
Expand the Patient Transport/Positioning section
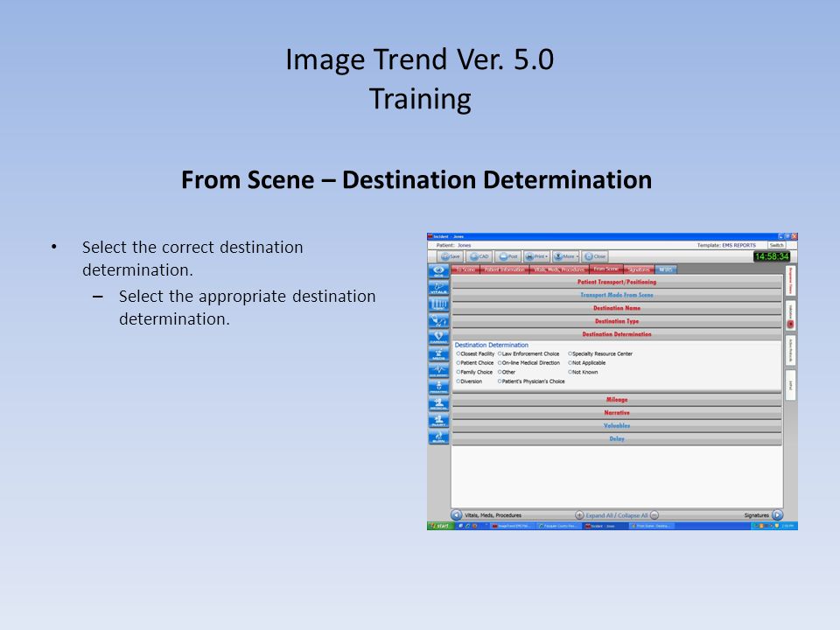pyautogui.click(x=617, y=282)
